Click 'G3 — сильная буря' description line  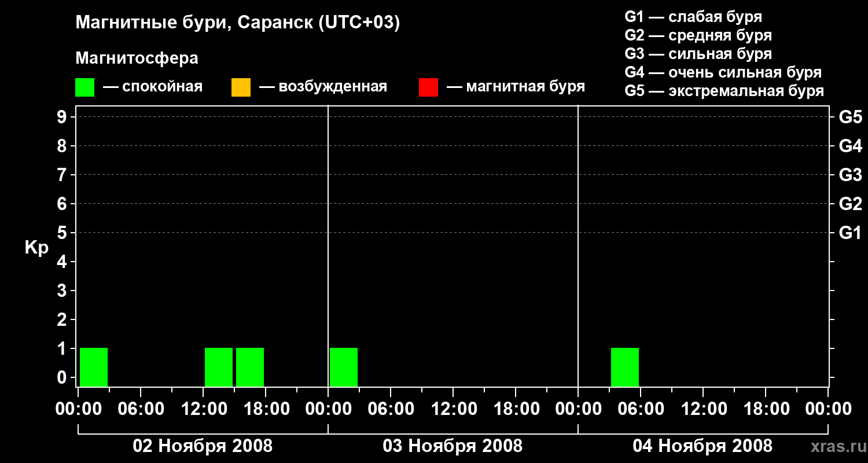[x=698, y=54]
